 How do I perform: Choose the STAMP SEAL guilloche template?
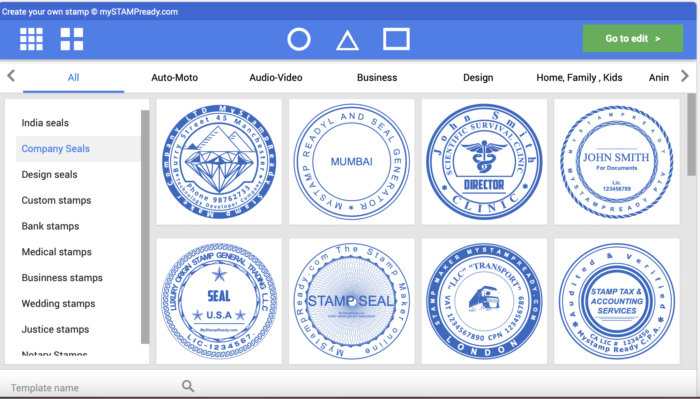[351, 301]
